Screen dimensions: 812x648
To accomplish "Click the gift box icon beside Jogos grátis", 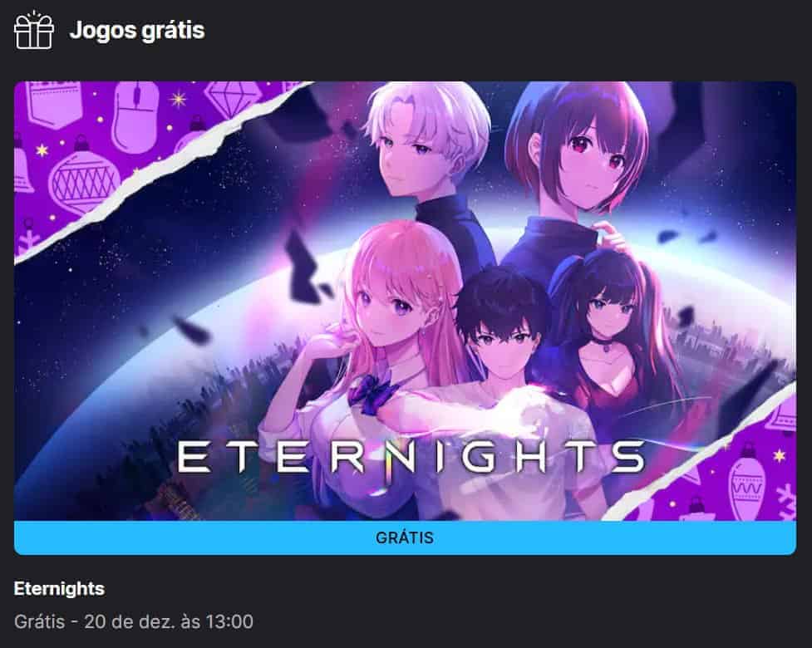I will tap(34, 31).
